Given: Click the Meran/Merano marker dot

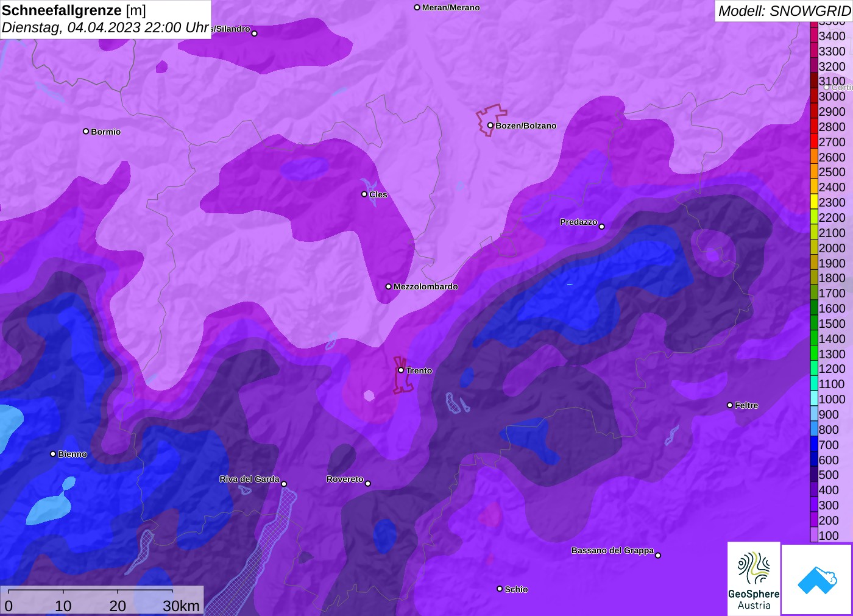Looking at the screenshot, I should pyautogui.click(x=417, y=8).
